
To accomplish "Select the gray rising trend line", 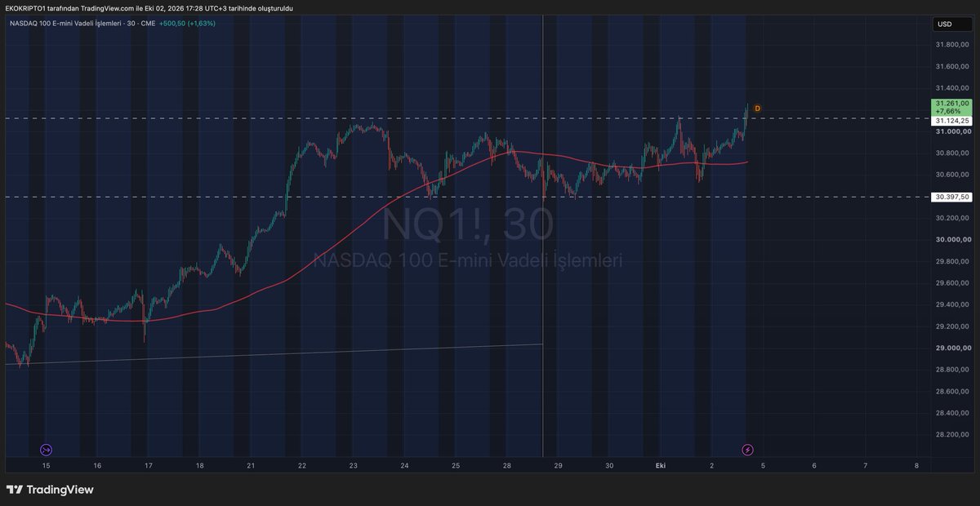I will pyautogui.click(x=274, y=354).
